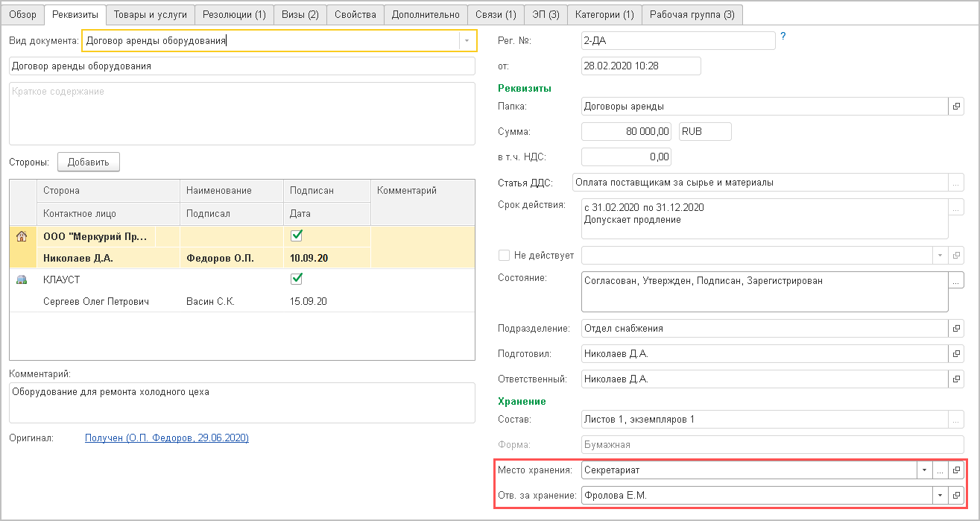Viewport: 980px width, 521px height.
Task: Click the Сумма field showing 80 000,00
Action: coord(626,132)
